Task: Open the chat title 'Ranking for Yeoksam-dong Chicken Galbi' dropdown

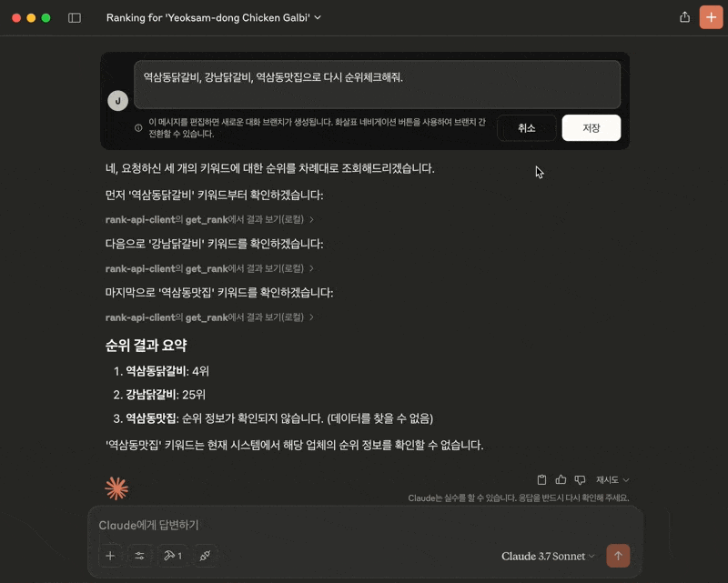Action: [x=214, y=17]
